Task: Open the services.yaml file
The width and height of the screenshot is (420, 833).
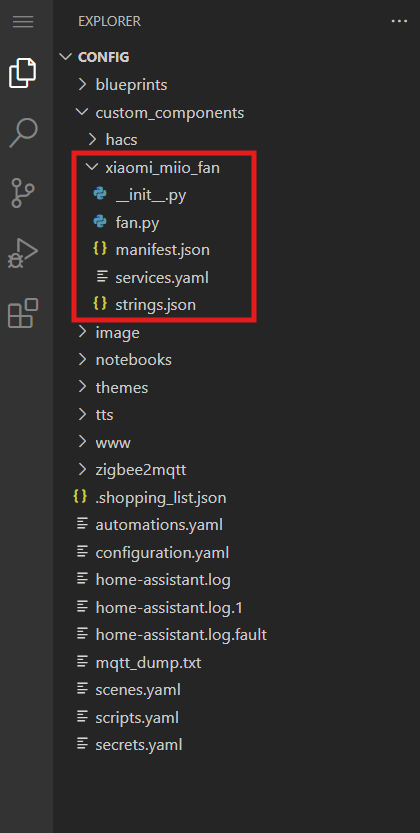Action: [162, 277]
